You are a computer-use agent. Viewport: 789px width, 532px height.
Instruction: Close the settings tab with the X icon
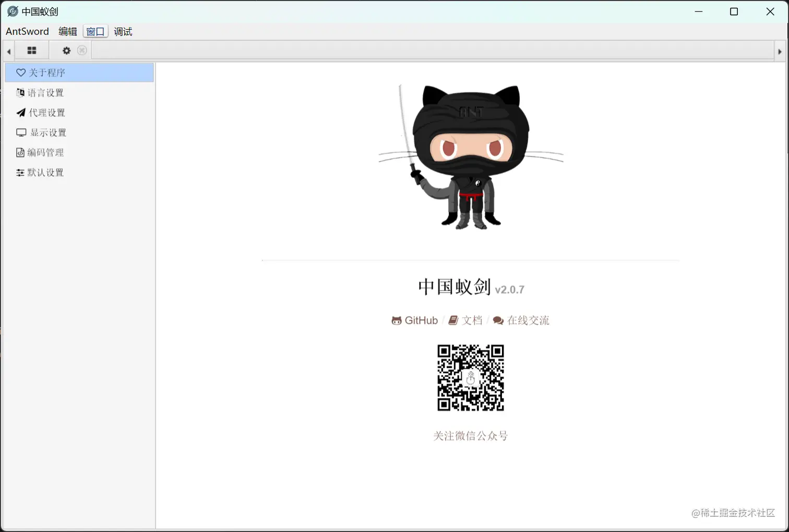click(x=82, y=51)
